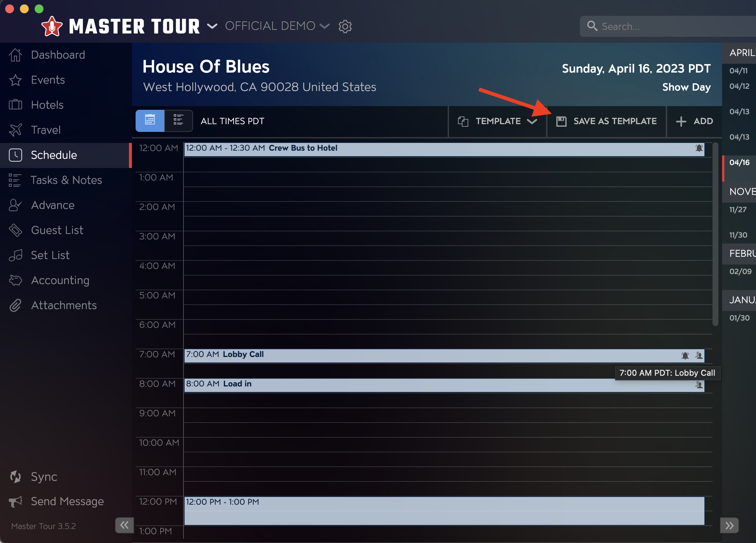Select the 8:00 AM Load in event
The image size is (756, 543).
[x=444, y=385]
